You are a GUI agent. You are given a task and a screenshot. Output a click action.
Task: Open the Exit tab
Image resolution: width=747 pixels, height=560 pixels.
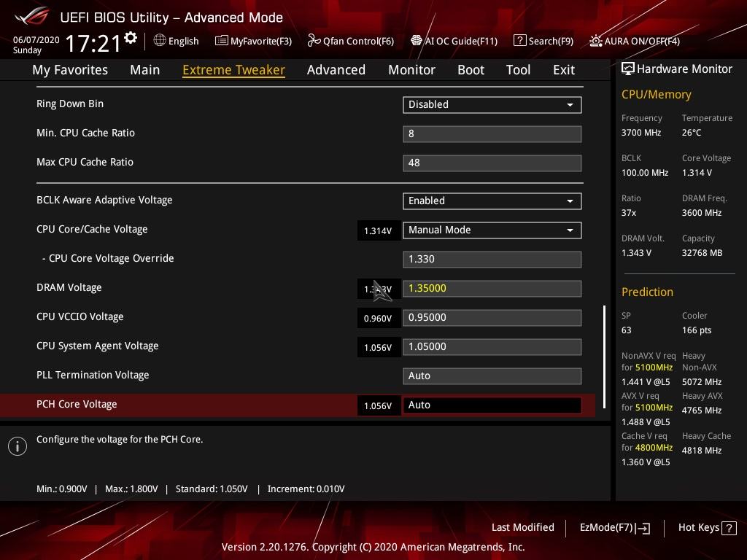coord(564,70)
